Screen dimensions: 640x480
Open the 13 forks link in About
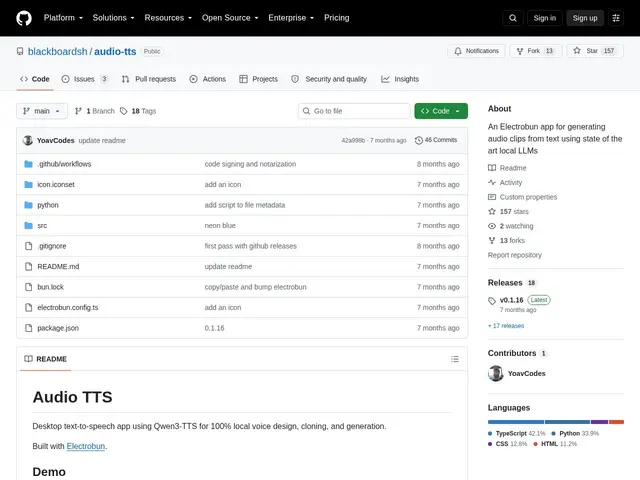507,240
